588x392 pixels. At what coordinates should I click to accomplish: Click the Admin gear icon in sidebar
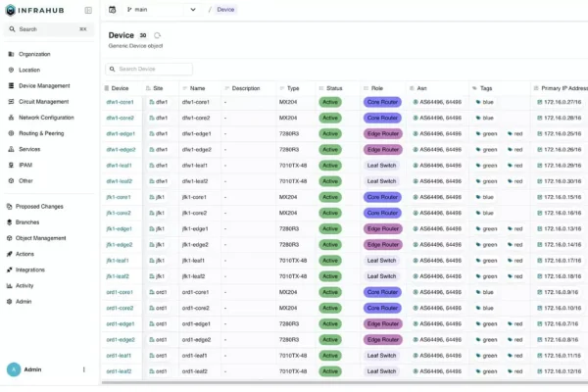pos(10,301)
